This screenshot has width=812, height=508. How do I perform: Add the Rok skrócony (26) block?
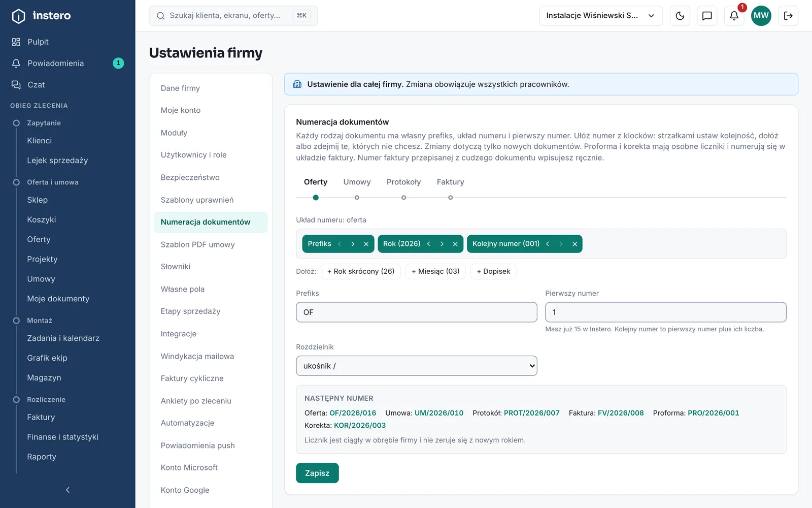[x=361, y=271]
